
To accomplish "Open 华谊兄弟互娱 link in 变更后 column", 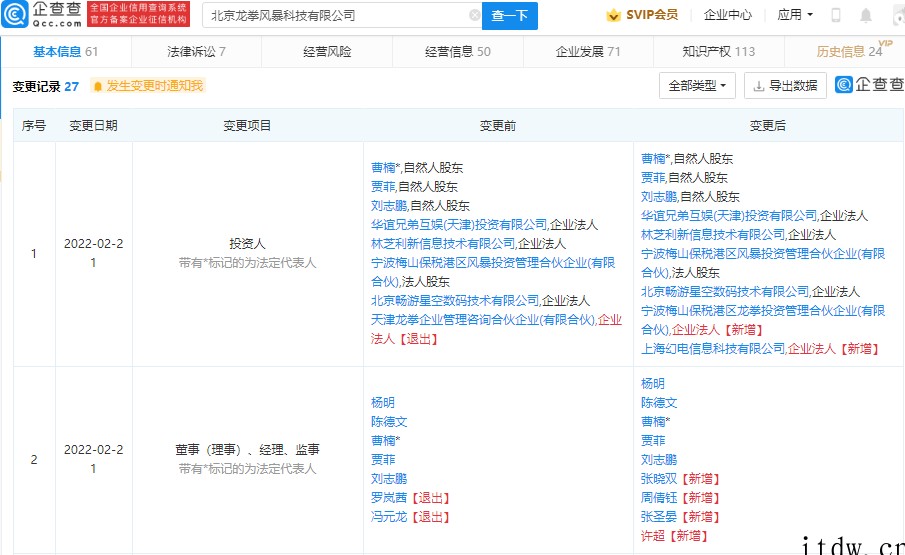I will 729,216.
